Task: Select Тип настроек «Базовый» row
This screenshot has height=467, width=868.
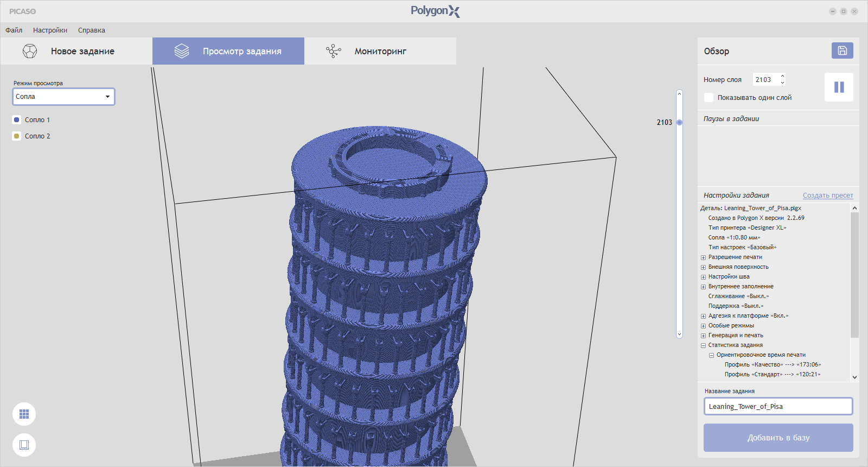Action: [742, 247]
